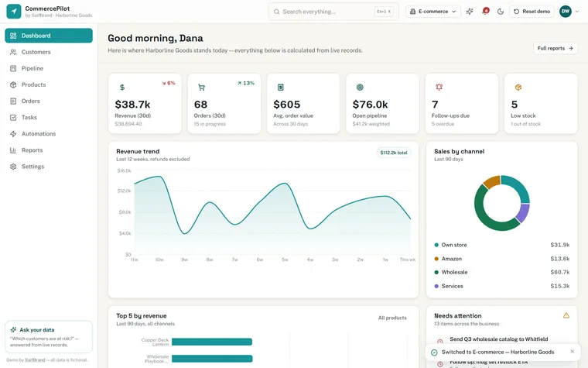588x368 pixels.
Task: Click the SaifBrand footer link
Action: coord(35,359)
